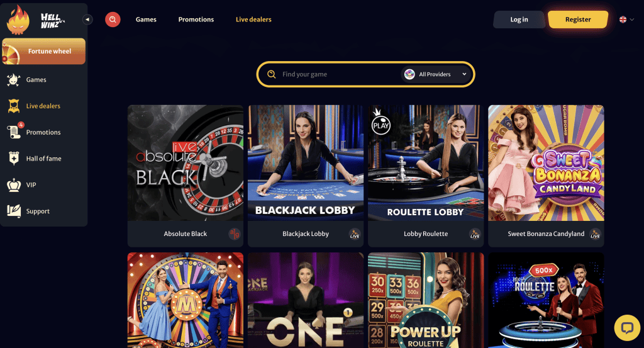
Task: Open the Fortune wheel banner
Action: click(x=44, y=52)
